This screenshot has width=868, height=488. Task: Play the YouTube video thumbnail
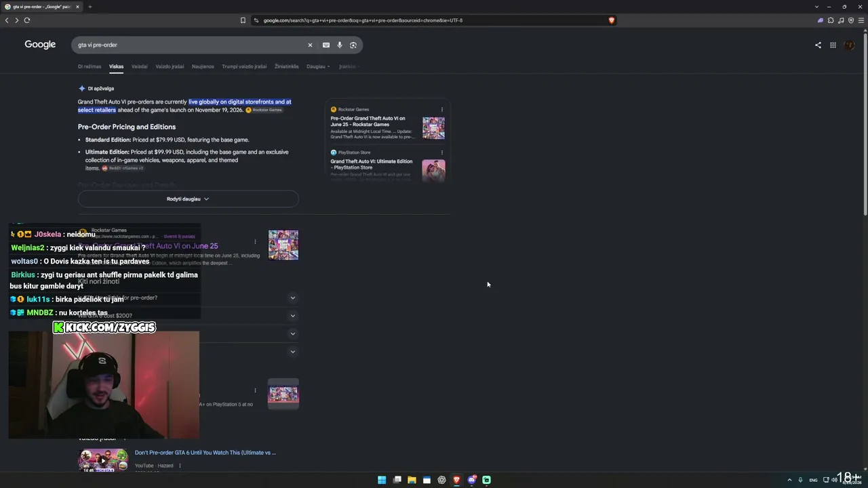[103, 460]
